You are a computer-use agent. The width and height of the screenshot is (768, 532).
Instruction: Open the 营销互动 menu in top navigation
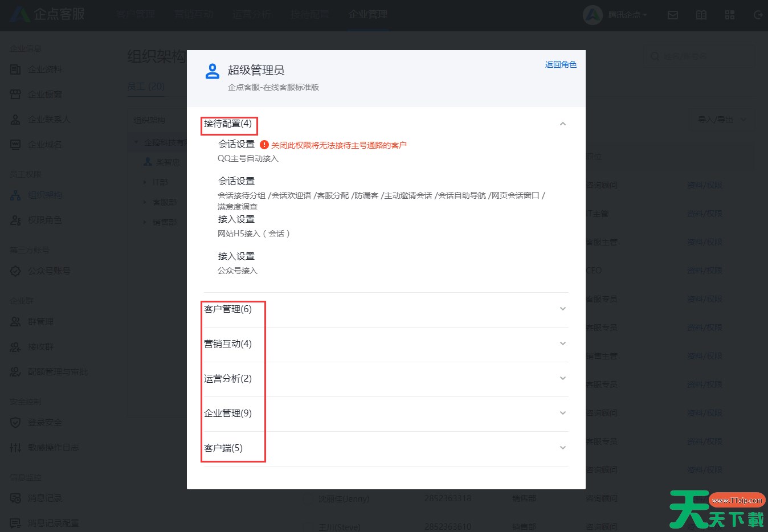194,15
